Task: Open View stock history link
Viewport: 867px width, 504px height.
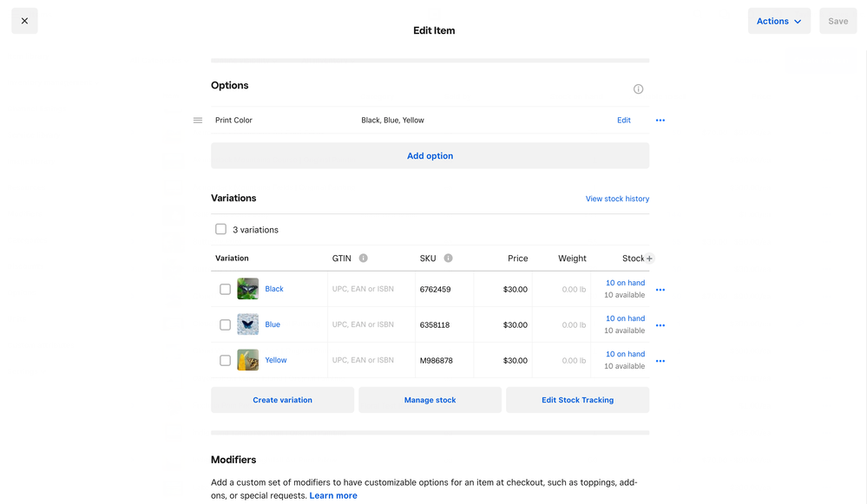Action: [617, 199]
